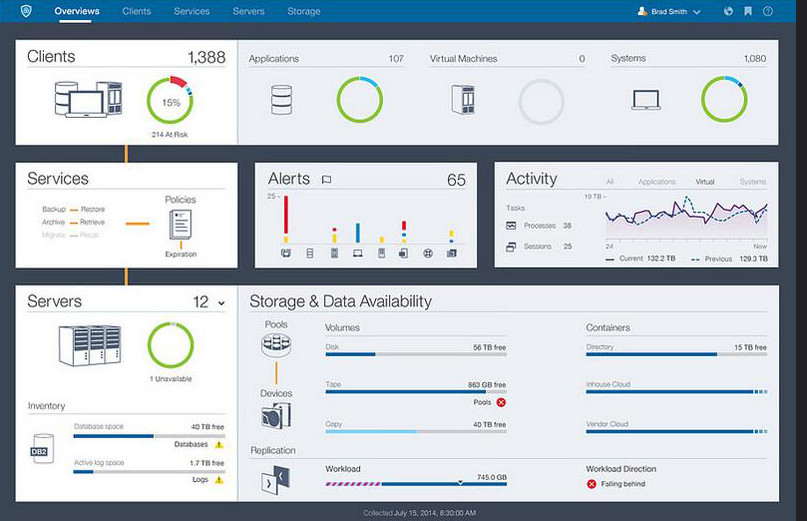807x521 pixels.
Task: Select the Applications filter in Activity
Action: [657, 182]
